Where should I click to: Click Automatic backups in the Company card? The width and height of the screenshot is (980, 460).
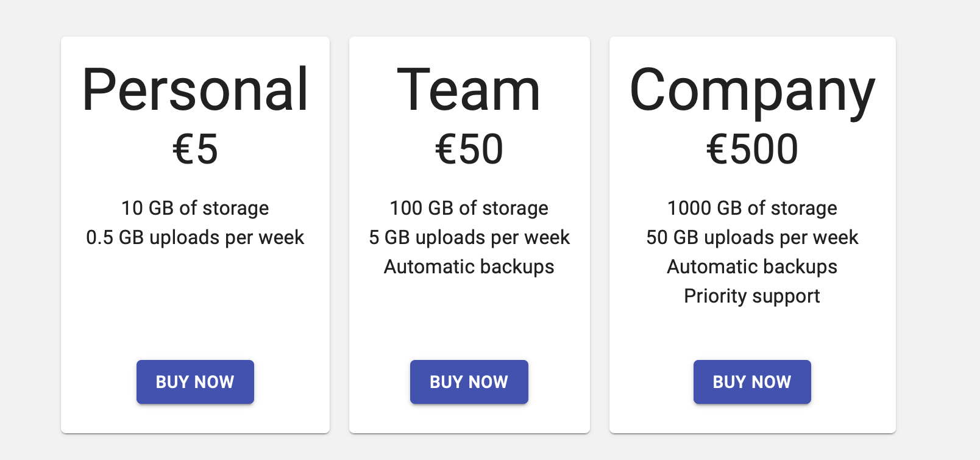(x=752, y=267)
